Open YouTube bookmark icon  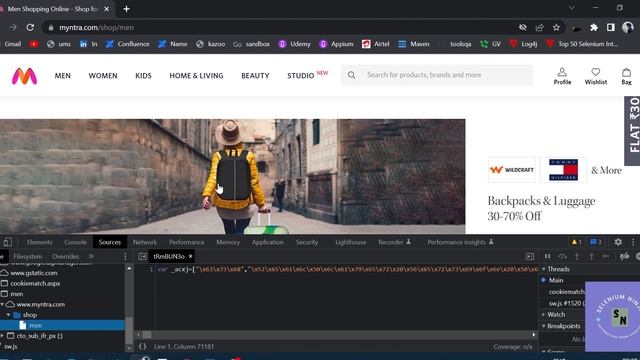pos(34,44)
